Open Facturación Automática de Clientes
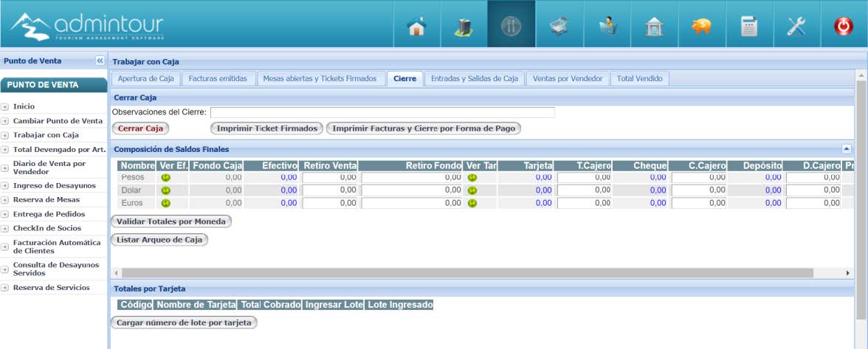 tap(57, 246)
